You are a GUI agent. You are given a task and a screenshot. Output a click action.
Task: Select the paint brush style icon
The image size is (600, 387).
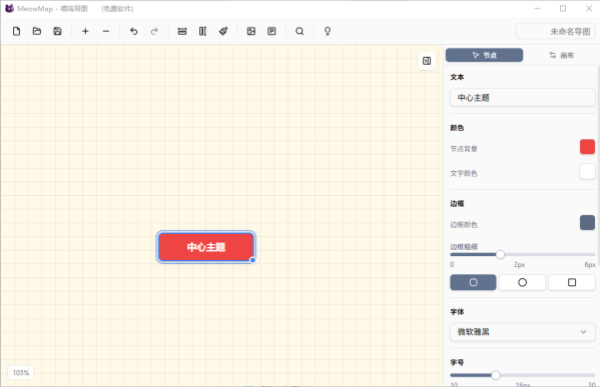pos(223,31)
